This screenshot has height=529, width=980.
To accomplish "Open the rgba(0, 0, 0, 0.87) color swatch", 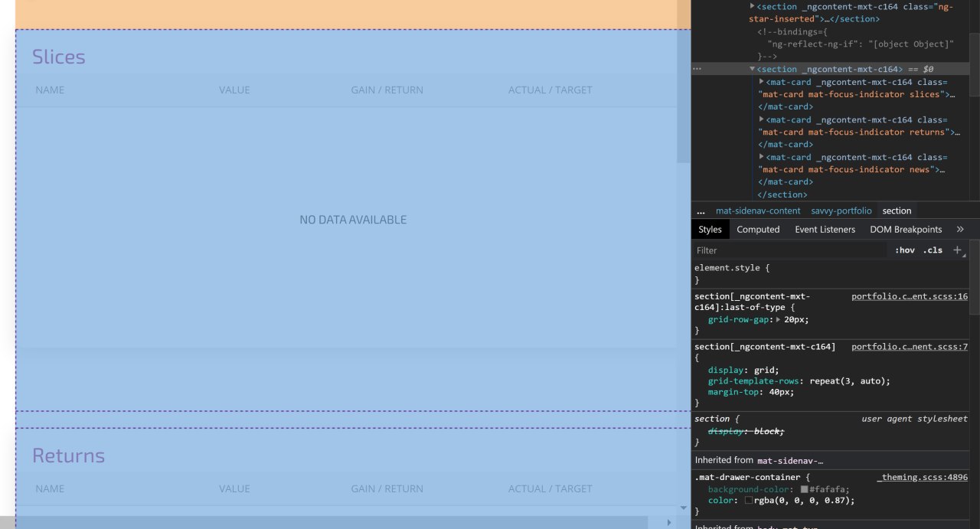I will click(749, 500).
